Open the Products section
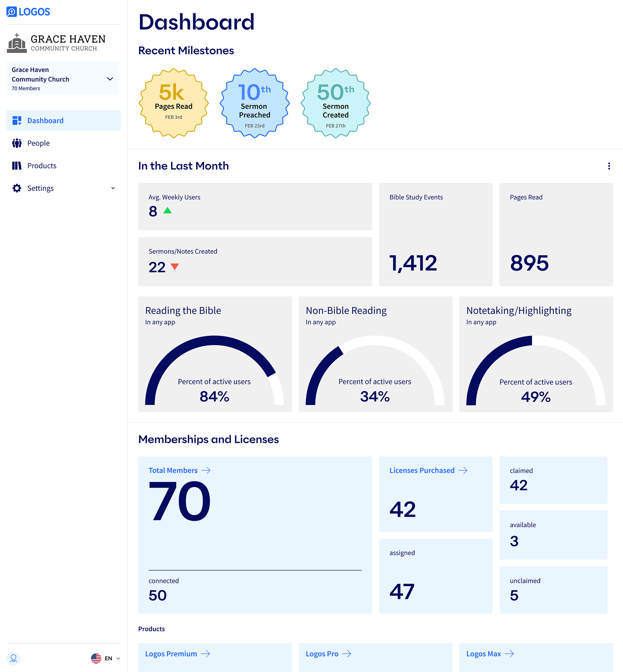This screenshot has width=623, height=672. click(64, 166)
